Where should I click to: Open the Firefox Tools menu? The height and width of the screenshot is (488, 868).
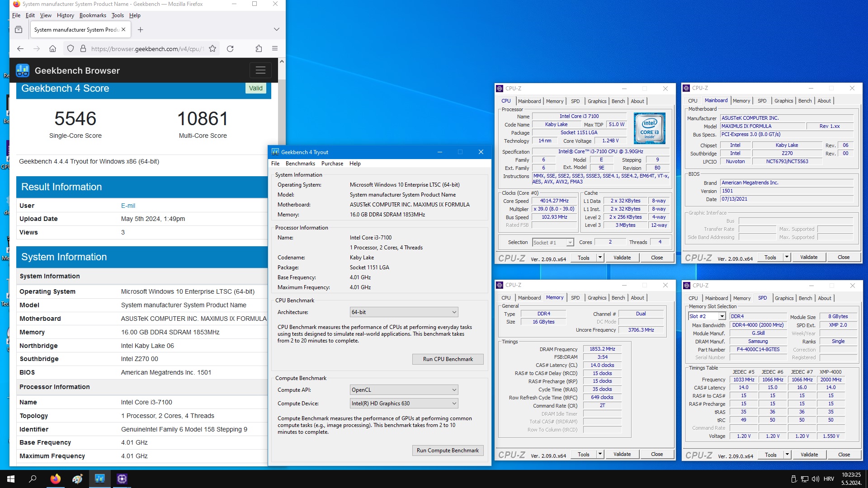pyautogui.click(x=118, y=15)
